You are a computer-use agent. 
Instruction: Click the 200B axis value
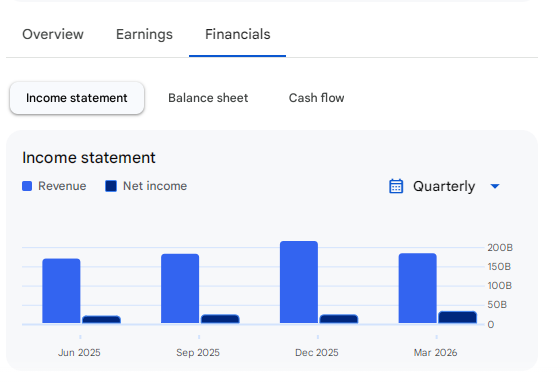[500, 248]
